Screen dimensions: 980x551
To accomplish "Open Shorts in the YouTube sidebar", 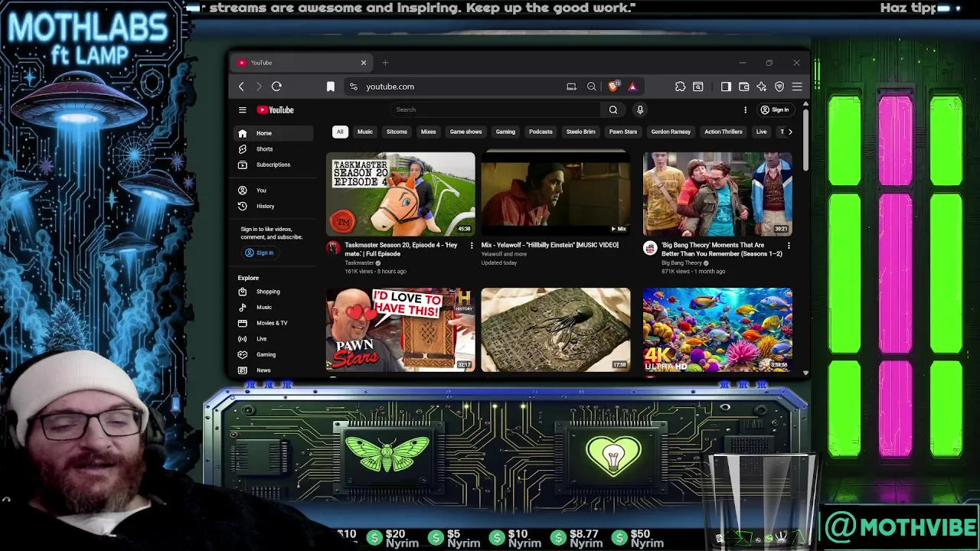I will (x=273, y=149).
